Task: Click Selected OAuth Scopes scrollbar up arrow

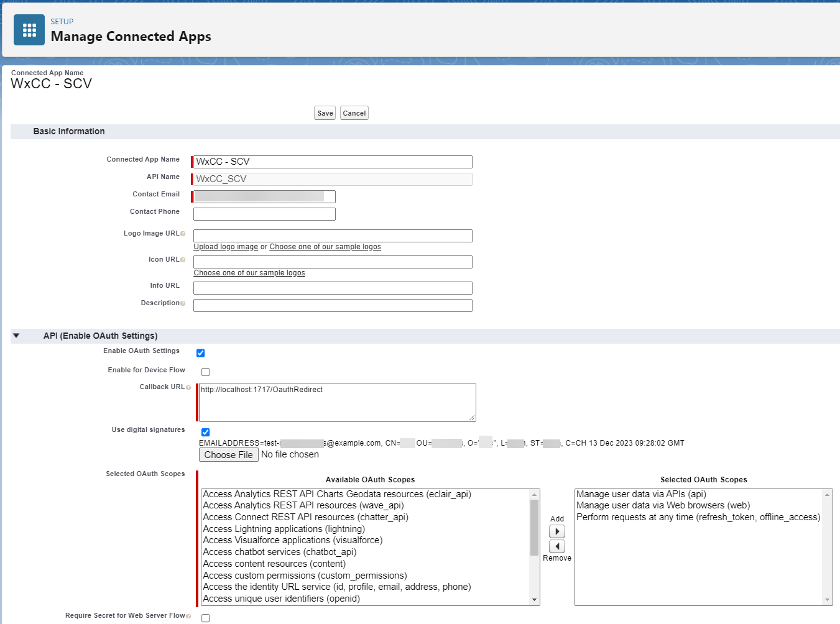Action: (x=828, y=495)
